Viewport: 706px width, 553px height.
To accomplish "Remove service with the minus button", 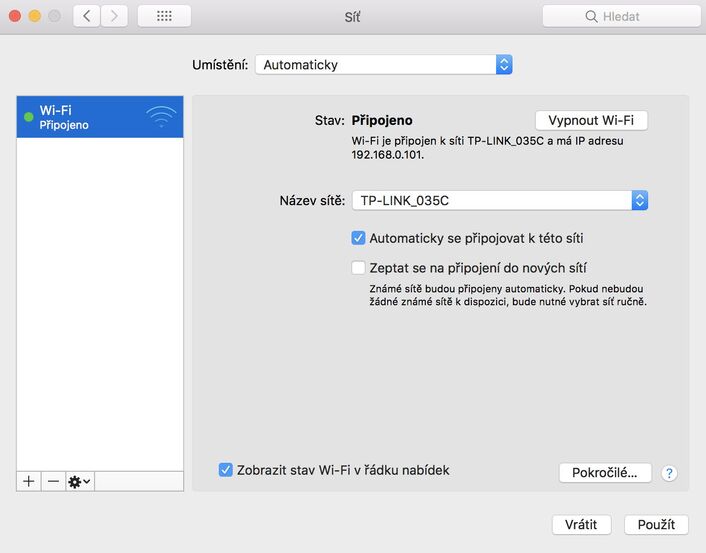I will pos(54,481).
